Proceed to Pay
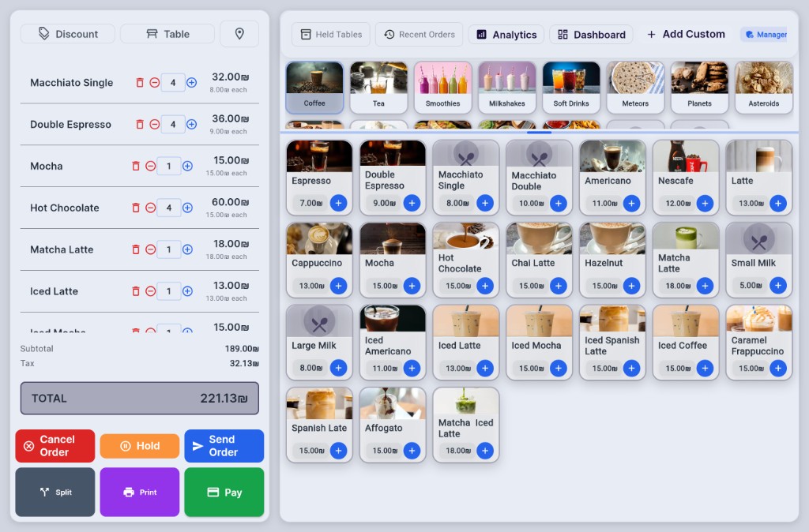Screen dimensions: 809x532 [x=224, y=493]
